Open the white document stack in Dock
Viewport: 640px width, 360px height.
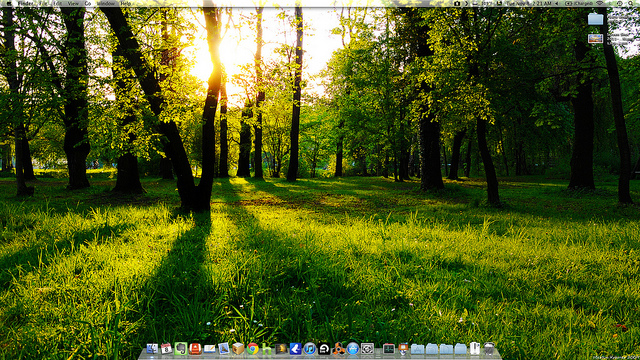(x=475, y=349)
